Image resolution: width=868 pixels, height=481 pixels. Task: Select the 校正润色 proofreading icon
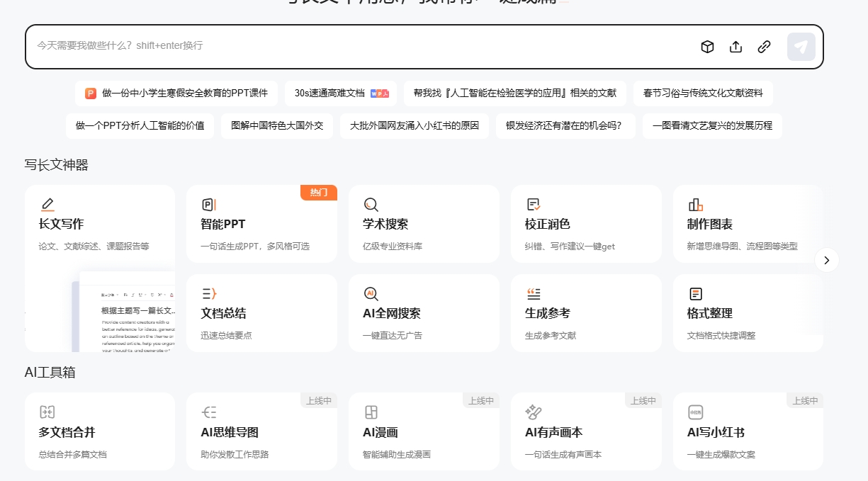534,204
